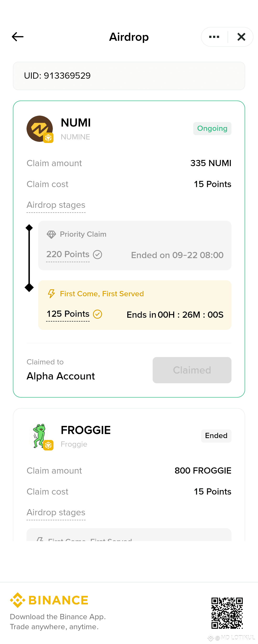Show 220 Points requirement details
Viewport: 258px width, 644px height.
click(x=68, y=254)
